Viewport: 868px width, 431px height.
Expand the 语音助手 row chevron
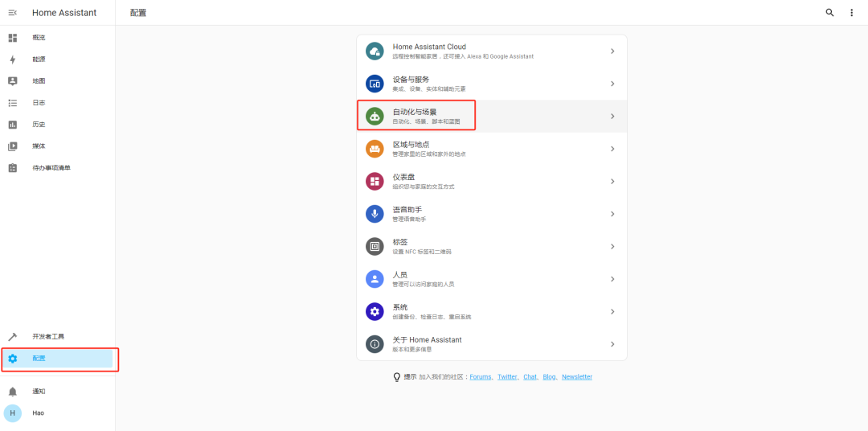[x=612, y=214]
